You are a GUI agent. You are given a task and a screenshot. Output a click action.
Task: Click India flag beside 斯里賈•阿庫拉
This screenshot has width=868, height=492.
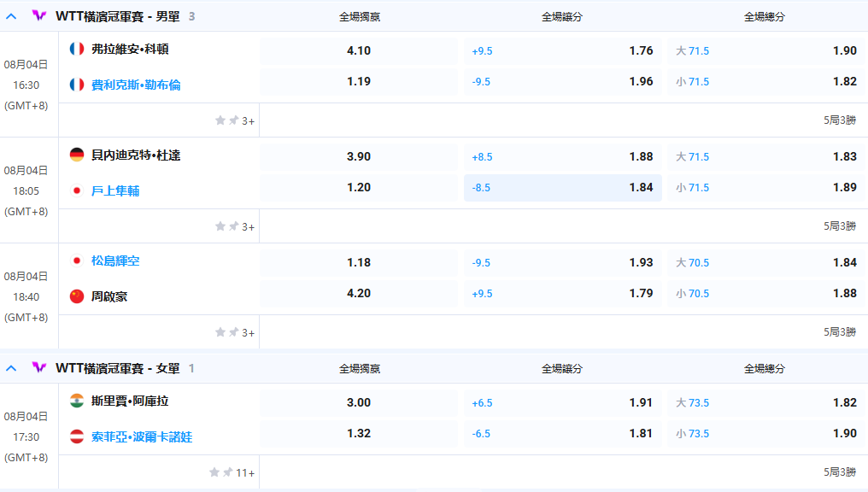[77, 401]
